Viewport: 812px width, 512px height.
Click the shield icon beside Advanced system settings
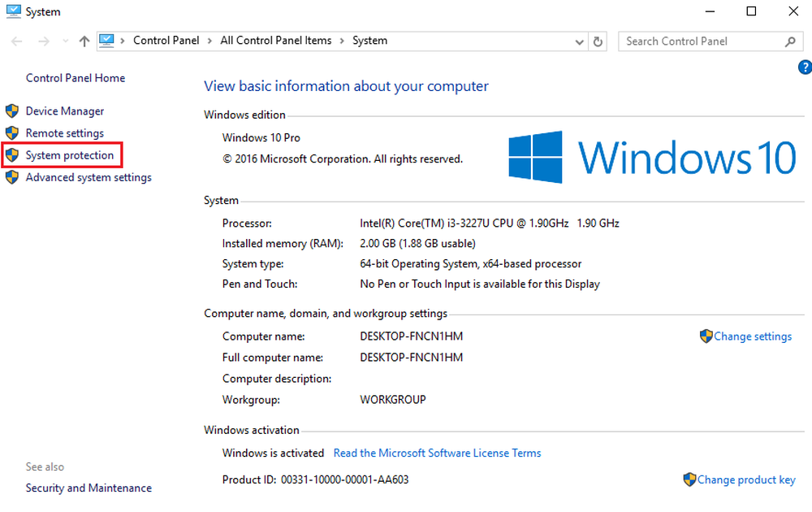point(12,177)
